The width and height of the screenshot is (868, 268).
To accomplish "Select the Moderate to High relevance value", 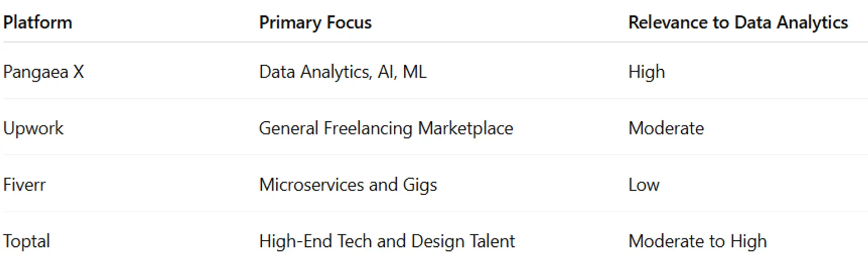I will (x=697, y=241).
